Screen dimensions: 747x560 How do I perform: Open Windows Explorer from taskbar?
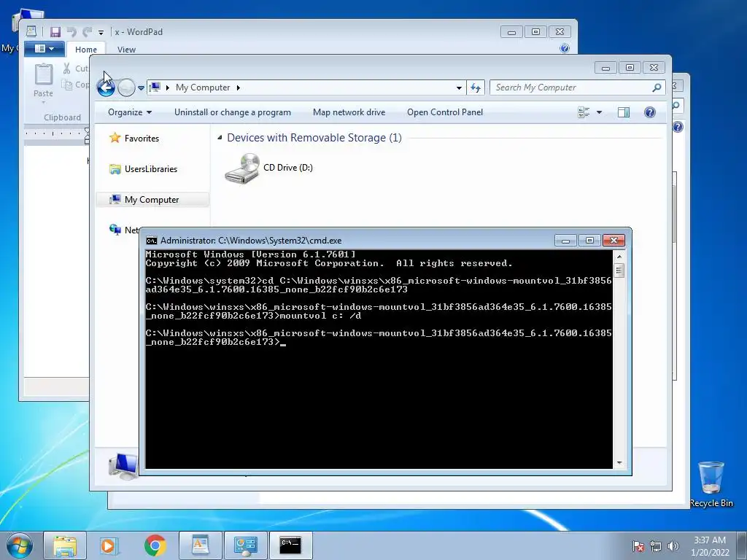[x=65, y=545]
